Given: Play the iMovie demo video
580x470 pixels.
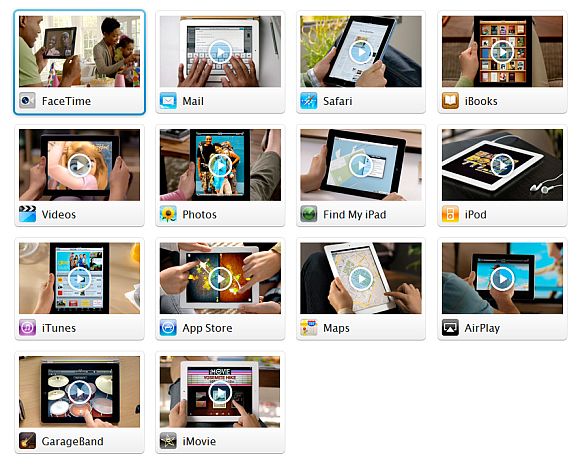Looking at the screenshot, I should point(220,392).
